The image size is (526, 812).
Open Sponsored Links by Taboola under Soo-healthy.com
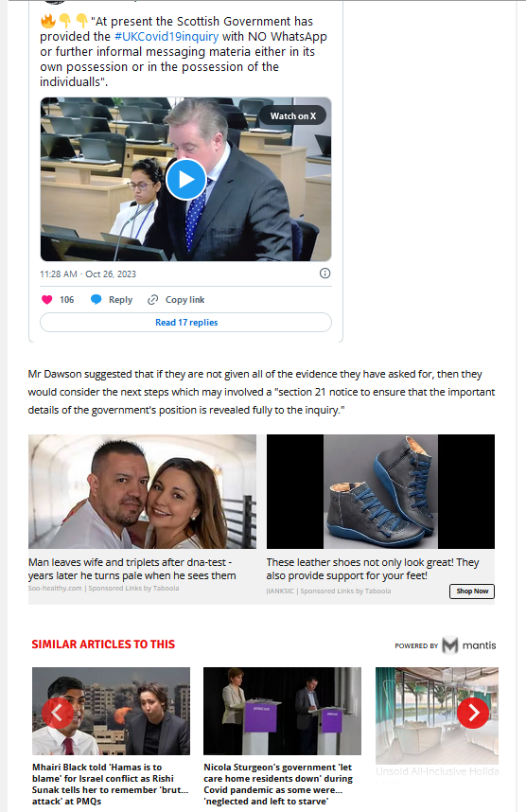pyautogui.click(x=133, y=589)
